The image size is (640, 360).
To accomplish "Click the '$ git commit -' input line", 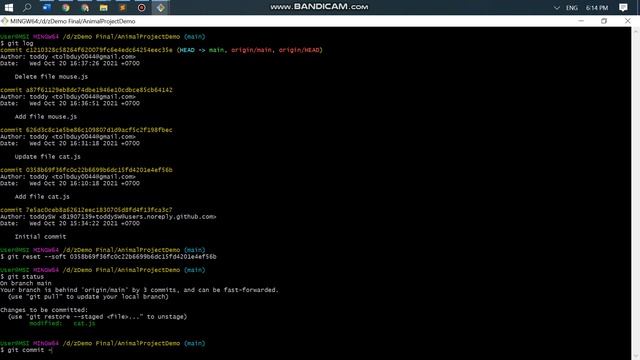I will pyautogui.click(x=27, y=350).
